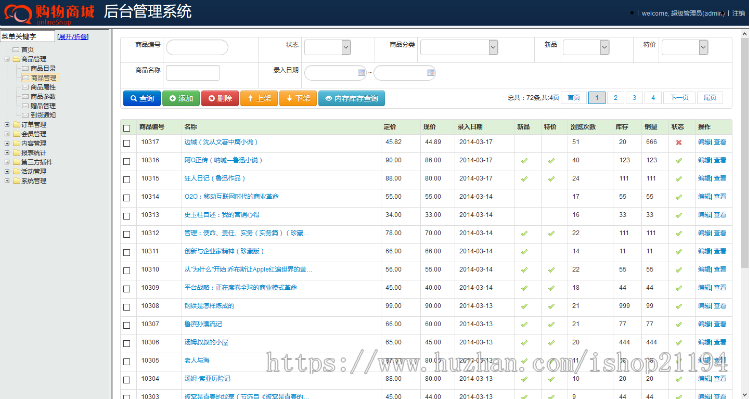
Task: Click the 录入日期 column header
Action: (470, 127)
